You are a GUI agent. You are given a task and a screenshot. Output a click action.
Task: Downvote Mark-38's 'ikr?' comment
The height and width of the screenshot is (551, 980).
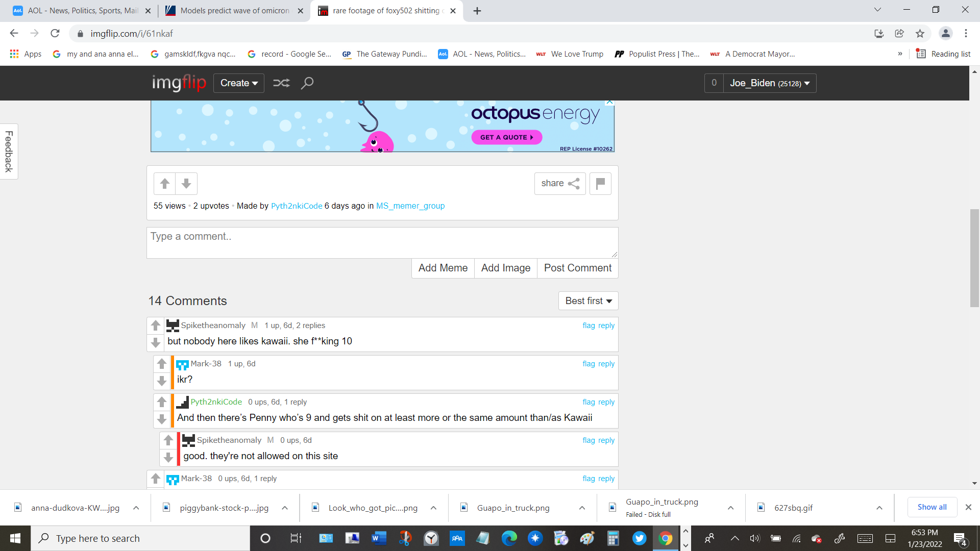pyautogui.click(x=162, y=381)
